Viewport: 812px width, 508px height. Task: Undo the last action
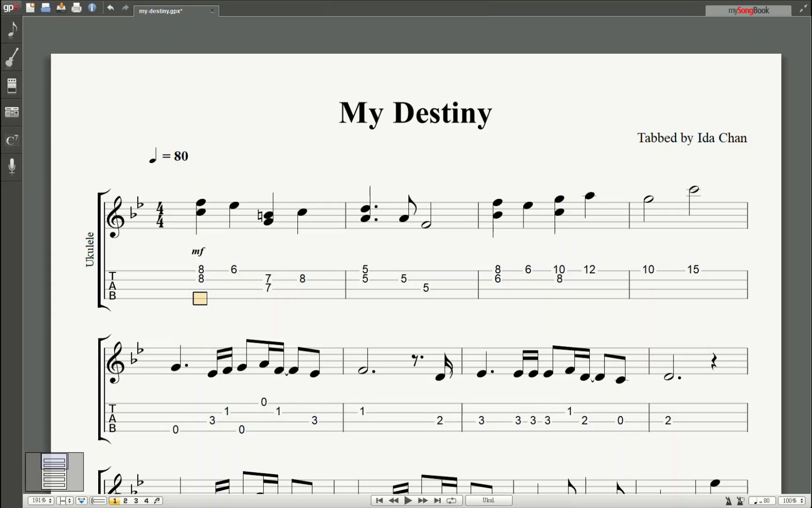110,8
